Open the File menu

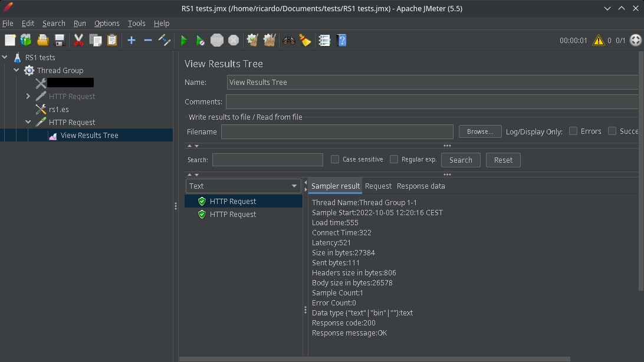(8, 24)
